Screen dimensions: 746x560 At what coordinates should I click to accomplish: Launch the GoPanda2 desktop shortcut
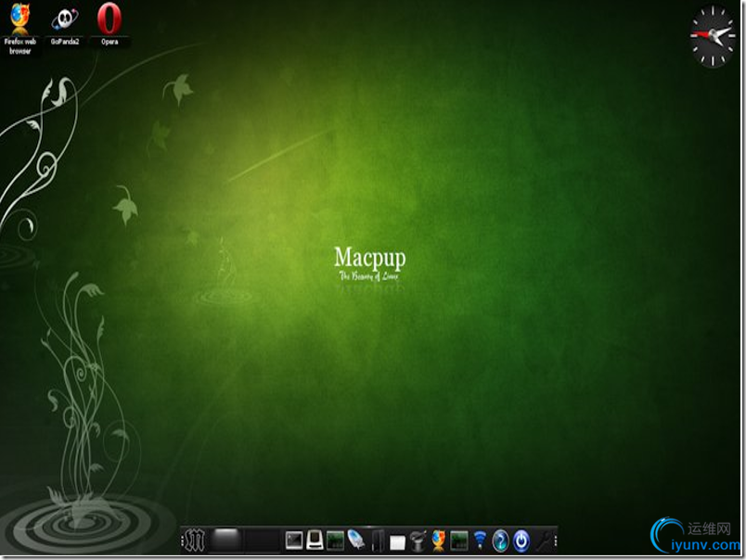pyautogui.click(x=65, y=25)
